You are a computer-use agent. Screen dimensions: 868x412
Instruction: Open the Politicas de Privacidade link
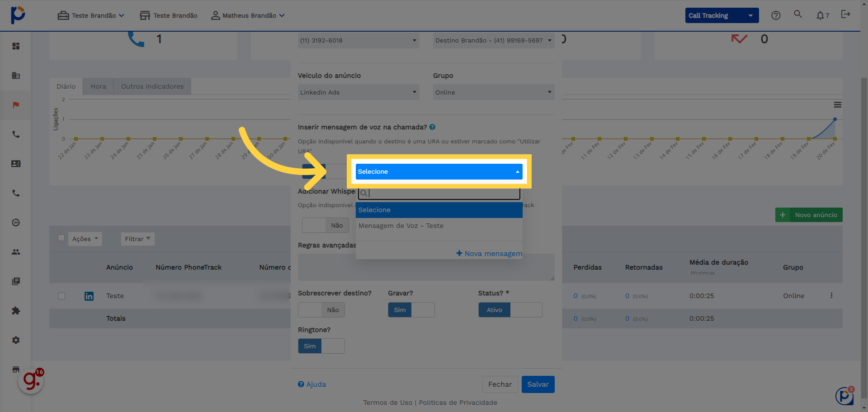pyautogui.click(x=458, y=403)
